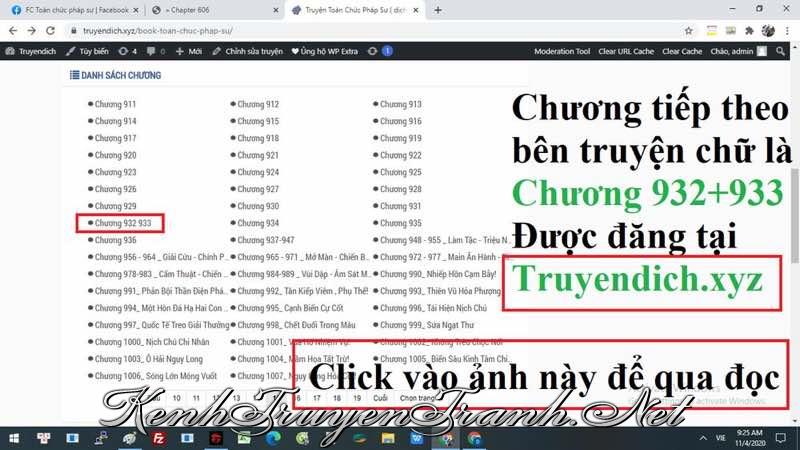Click Clear URL Cache
800x450 pixels.
(x=626, y=51)
